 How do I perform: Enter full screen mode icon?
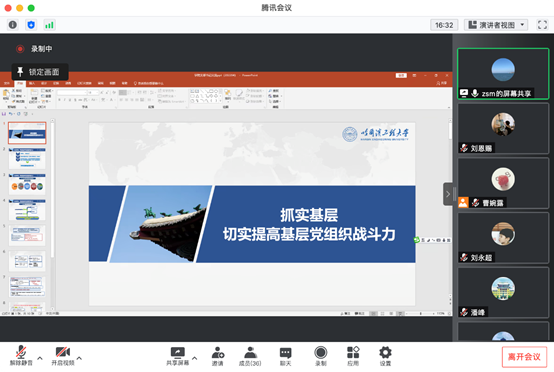(x=542, y=25)
